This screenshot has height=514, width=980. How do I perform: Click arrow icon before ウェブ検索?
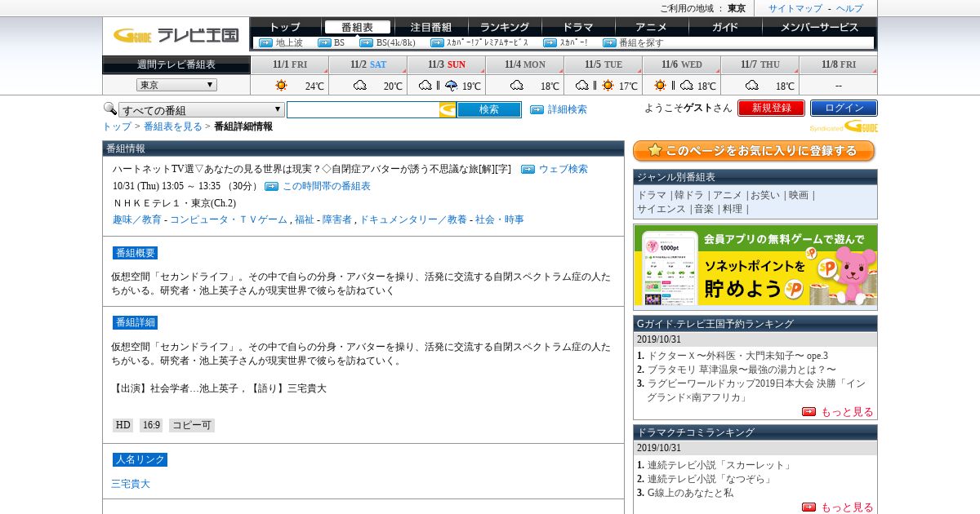pyautogui.click(x=528, y=169)
